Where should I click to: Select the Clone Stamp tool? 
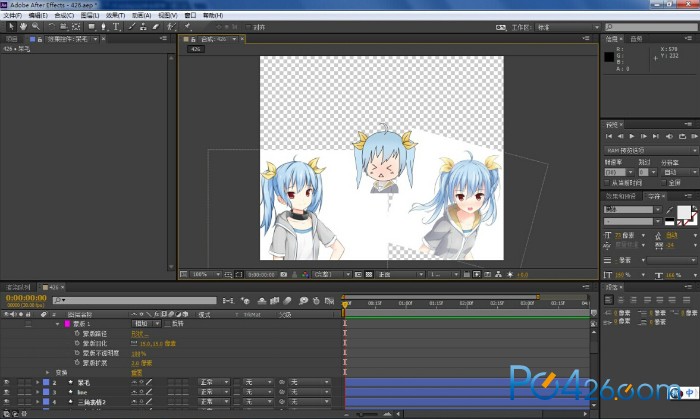tap(143, 27)
